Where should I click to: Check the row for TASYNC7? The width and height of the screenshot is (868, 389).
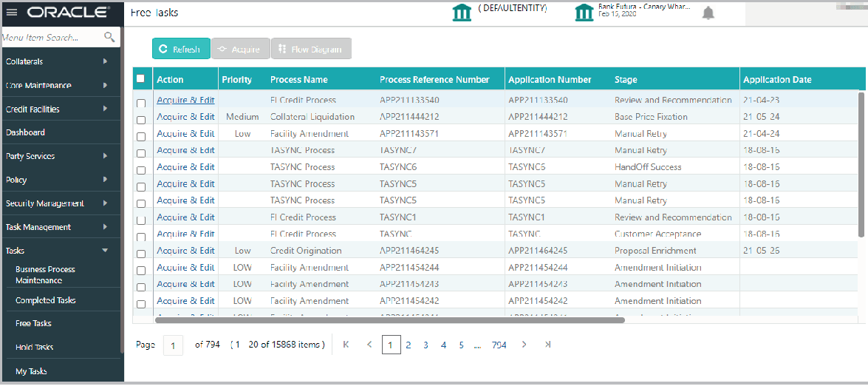141,153
